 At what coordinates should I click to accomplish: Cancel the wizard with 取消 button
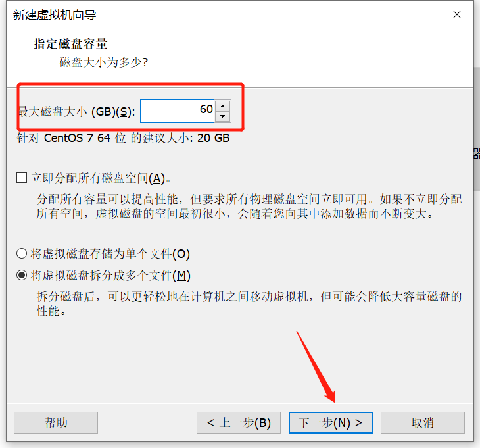423,422
